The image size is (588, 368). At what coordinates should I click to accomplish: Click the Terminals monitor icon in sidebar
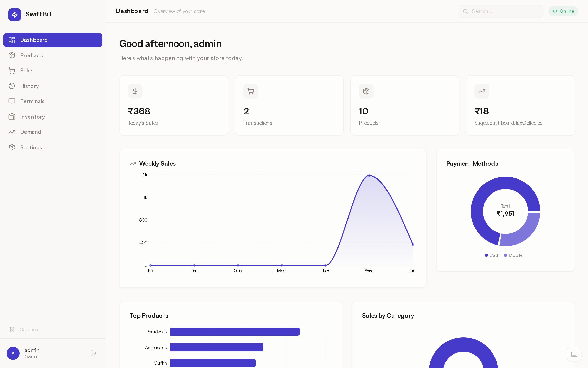pos(12,101)
